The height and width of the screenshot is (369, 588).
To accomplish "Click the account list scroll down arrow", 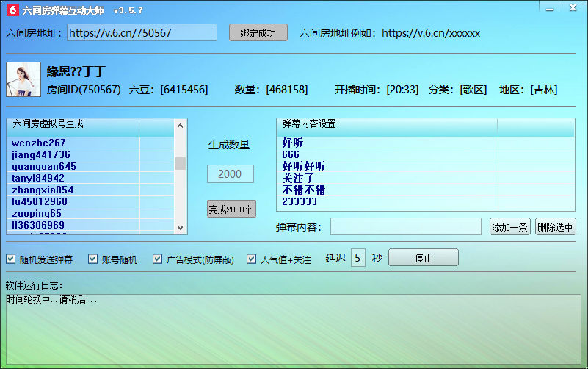I will pos(180,227).
